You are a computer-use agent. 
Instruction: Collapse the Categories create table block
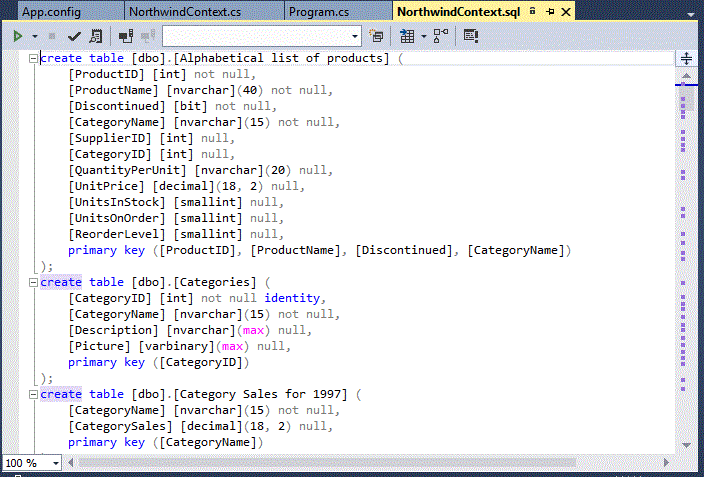(x=33, y=283)
